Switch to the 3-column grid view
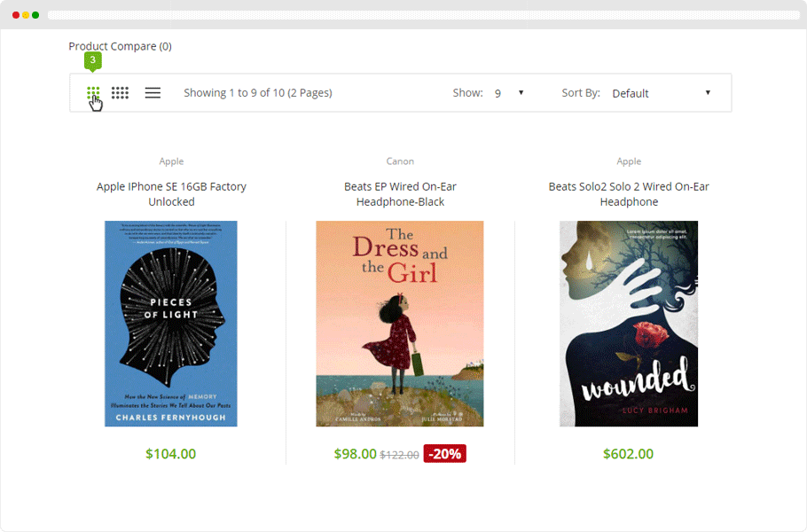This screenshot has width=807, height=532. [93, 93]
